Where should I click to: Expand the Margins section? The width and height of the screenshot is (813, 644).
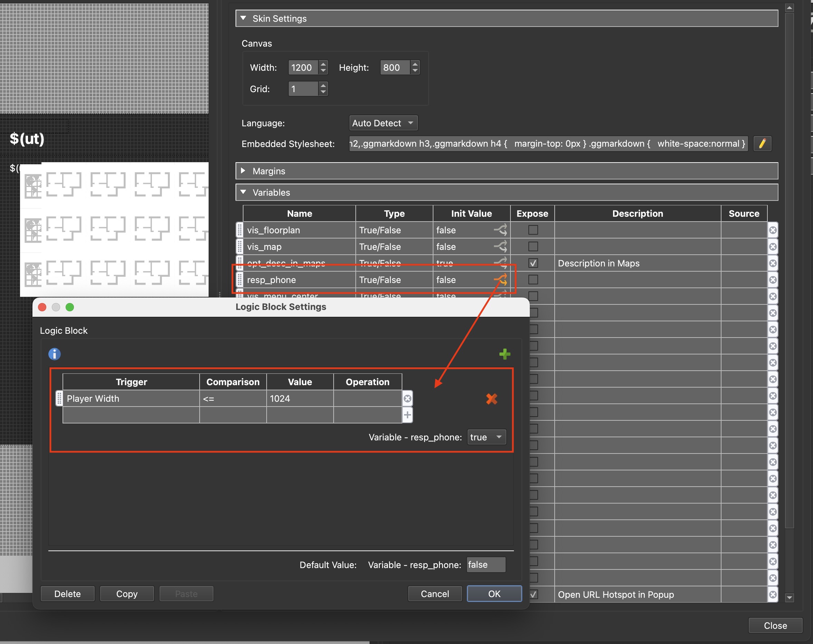[243, 171]
